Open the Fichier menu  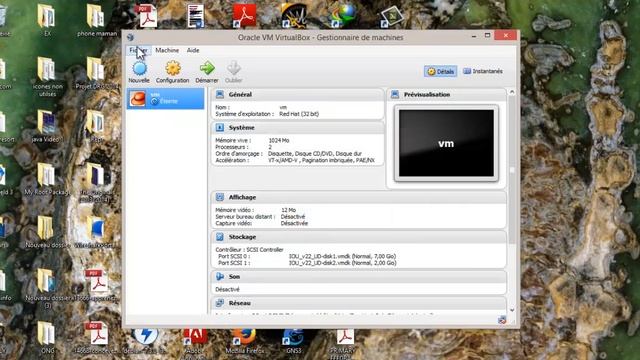click(138, 50)
